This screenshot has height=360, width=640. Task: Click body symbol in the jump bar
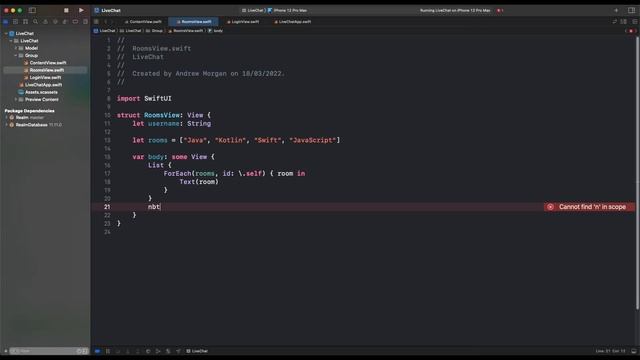216,31
